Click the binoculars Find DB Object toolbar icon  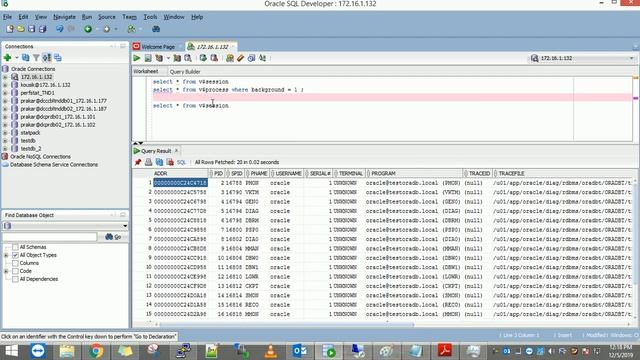click(156, 29)
